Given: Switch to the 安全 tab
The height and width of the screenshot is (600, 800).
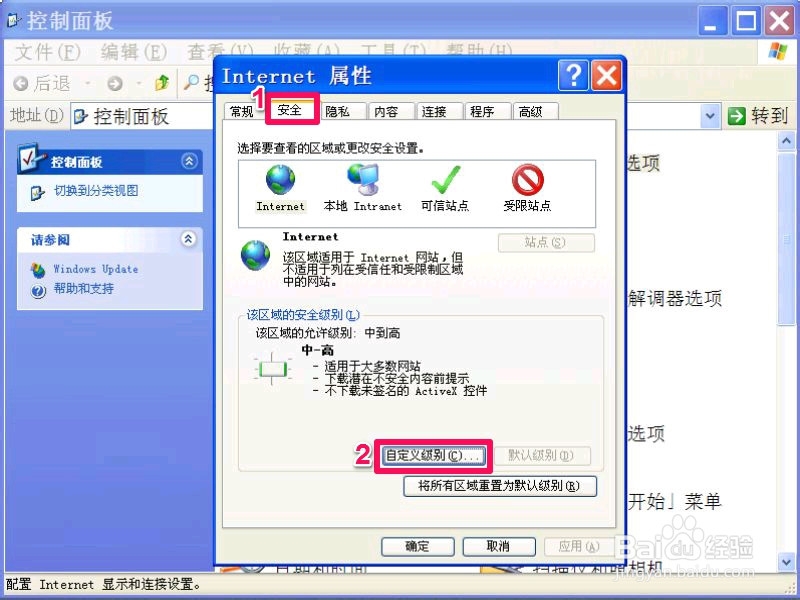Looking at the screenshot, I should coord(290,109).
